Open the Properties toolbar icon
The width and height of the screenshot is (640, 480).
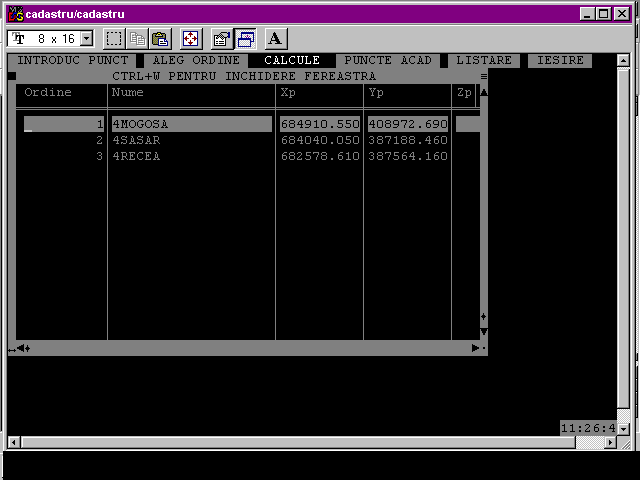click(x=222, y=39)
